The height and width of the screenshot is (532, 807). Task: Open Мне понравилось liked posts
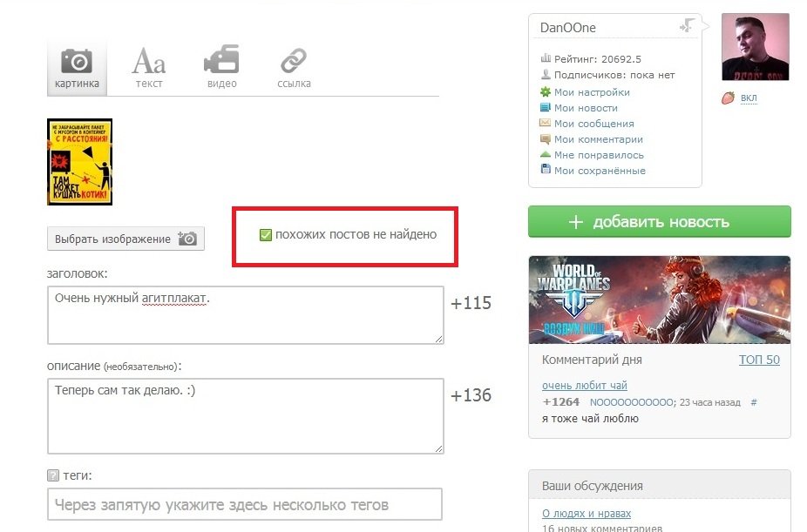point(599,155)
